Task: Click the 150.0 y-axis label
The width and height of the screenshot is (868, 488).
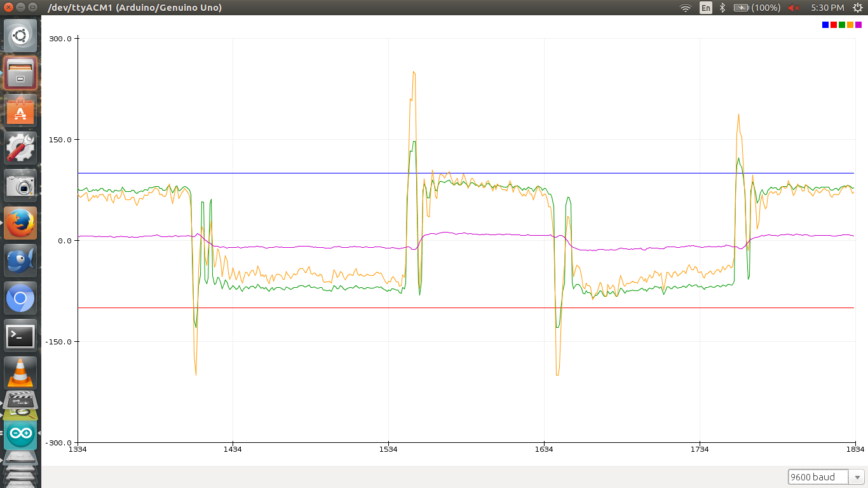Action: coord(61,140)
